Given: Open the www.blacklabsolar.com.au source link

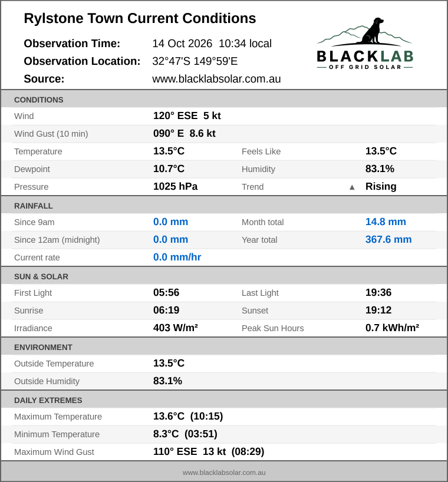Looking at the screenshot, I should point(216,79).
